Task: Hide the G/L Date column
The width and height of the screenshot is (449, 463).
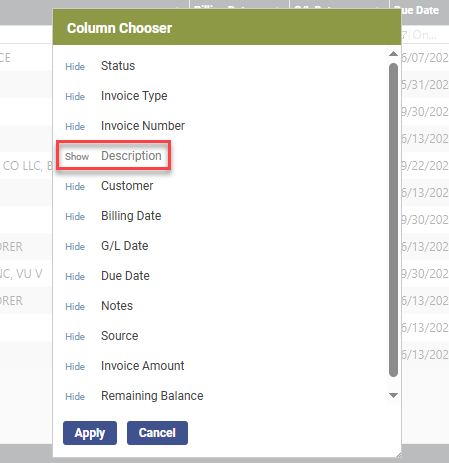Action: pos(75,246)
